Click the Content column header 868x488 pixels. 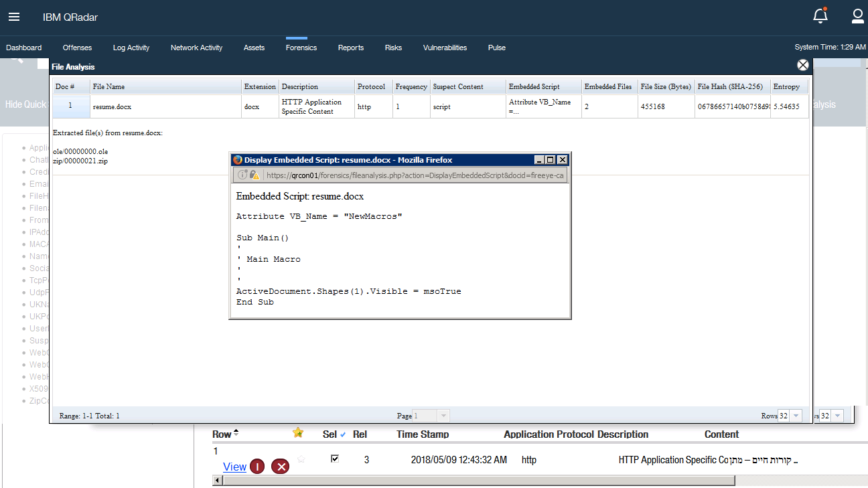pos(722,434)
